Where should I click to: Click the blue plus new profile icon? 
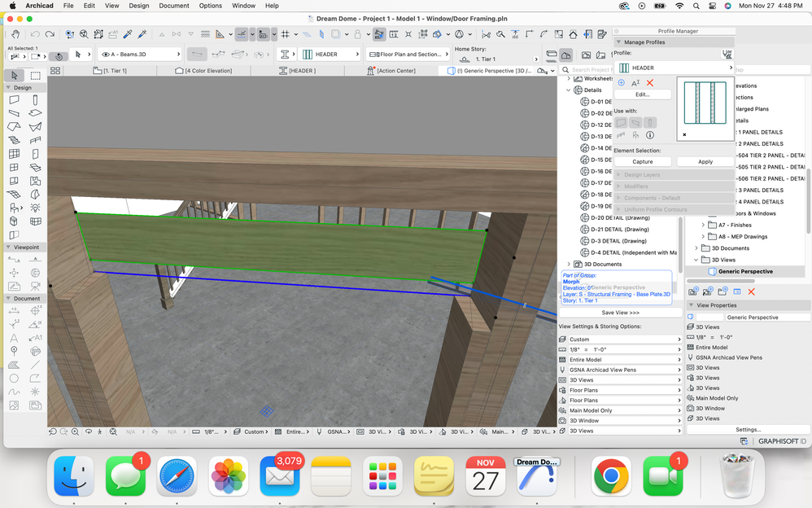point(622,83)
